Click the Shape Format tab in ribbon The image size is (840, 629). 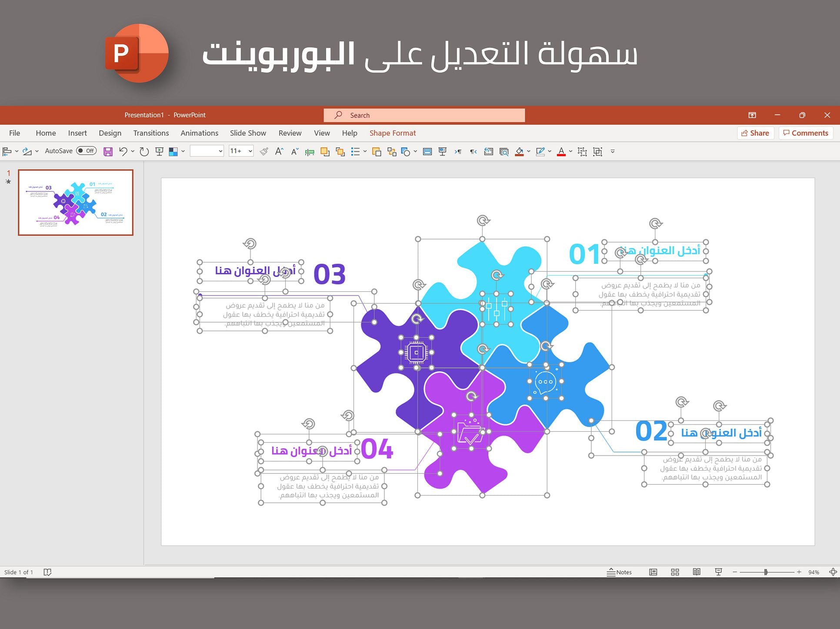(x=393, y=133)
